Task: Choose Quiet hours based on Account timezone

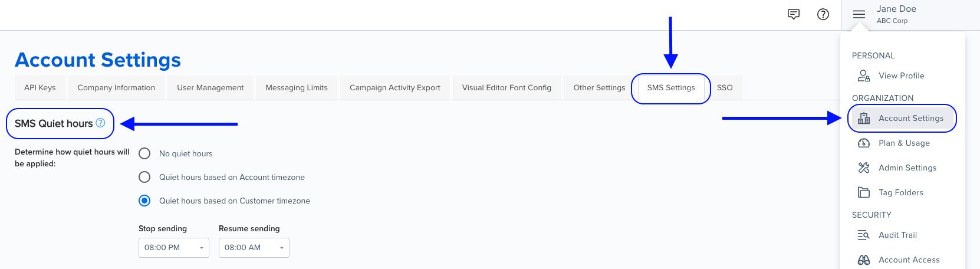Action: click(144, 177)
